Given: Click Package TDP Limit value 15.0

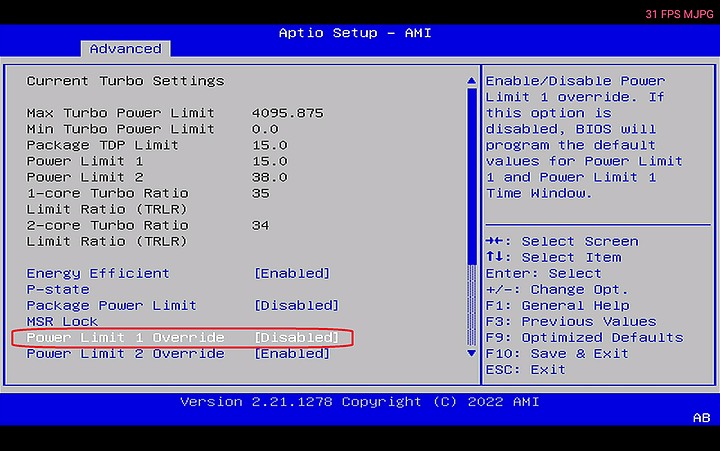Looking at the screenshot, I should click(x=270, y=145).
